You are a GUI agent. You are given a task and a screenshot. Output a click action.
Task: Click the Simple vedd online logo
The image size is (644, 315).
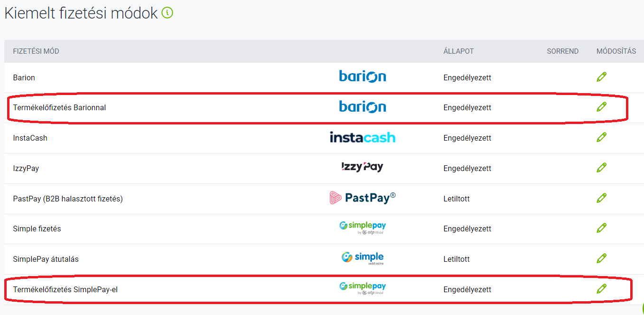363,258
